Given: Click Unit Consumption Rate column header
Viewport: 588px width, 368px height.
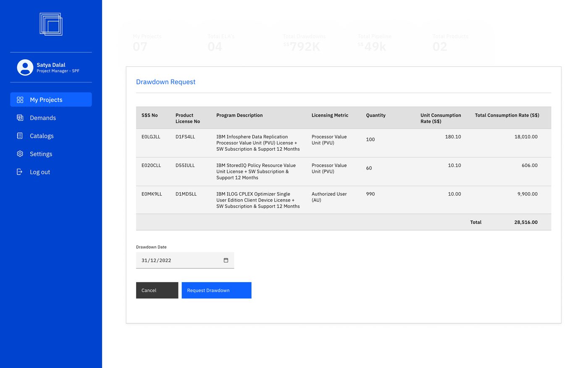Looking at the screenshot, I should [x=441, y=118].
